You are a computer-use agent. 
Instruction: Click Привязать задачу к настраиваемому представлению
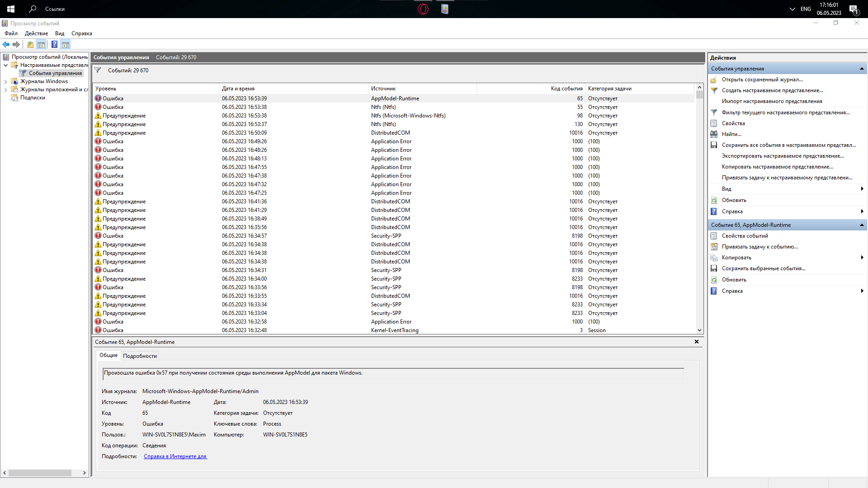tap(787, 178)
